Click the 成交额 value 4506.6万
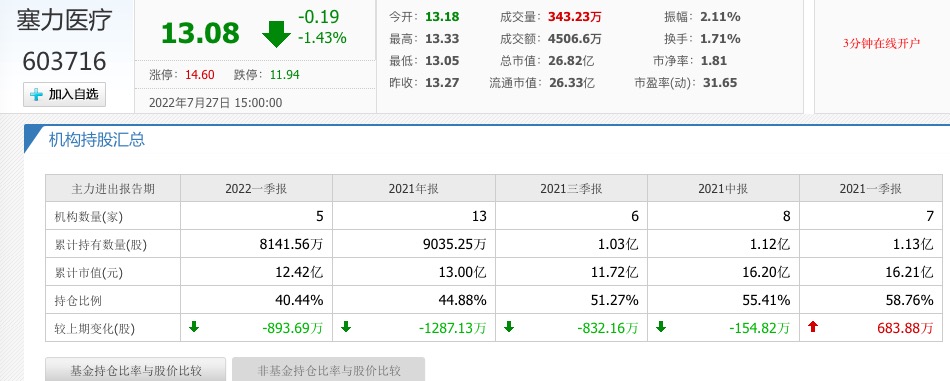 coord(574,39)
